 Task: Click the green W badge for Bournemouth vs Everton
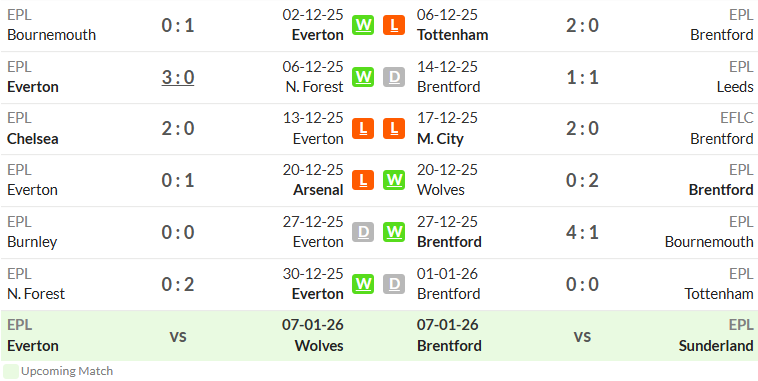(x=363, y=25)
